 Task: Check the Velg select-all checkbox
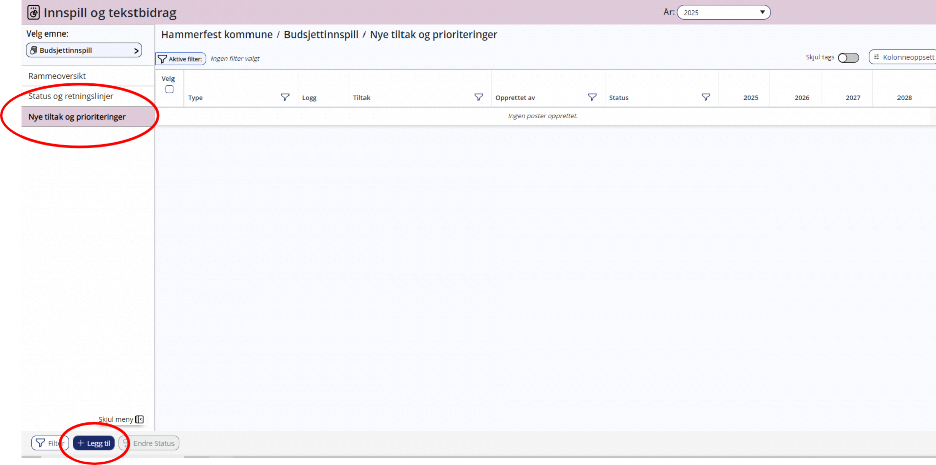click(169, 89)
